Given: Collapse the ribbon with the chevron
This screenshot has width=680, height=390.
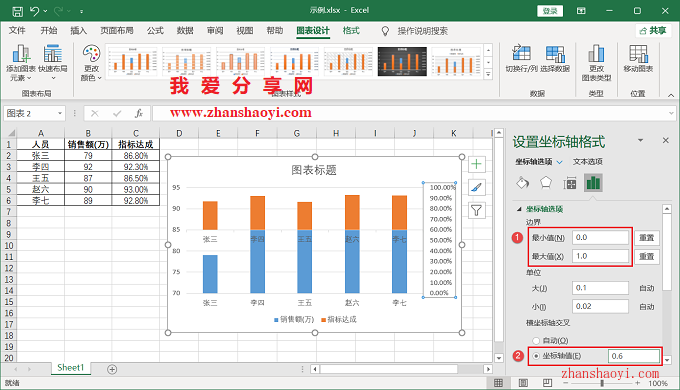Looking at the screenshot, I should 671,95.
